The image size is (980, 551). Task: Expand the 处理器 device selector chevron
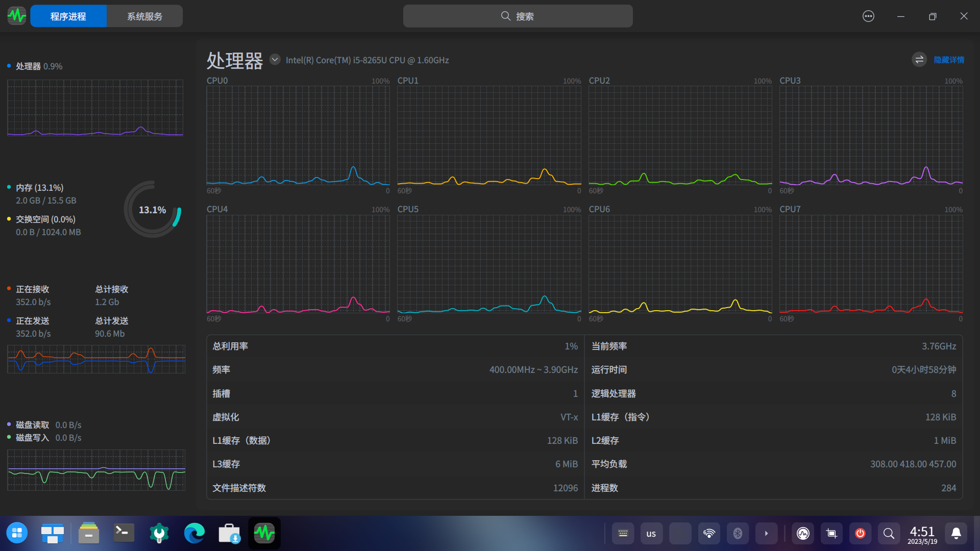tap(275, 59)
